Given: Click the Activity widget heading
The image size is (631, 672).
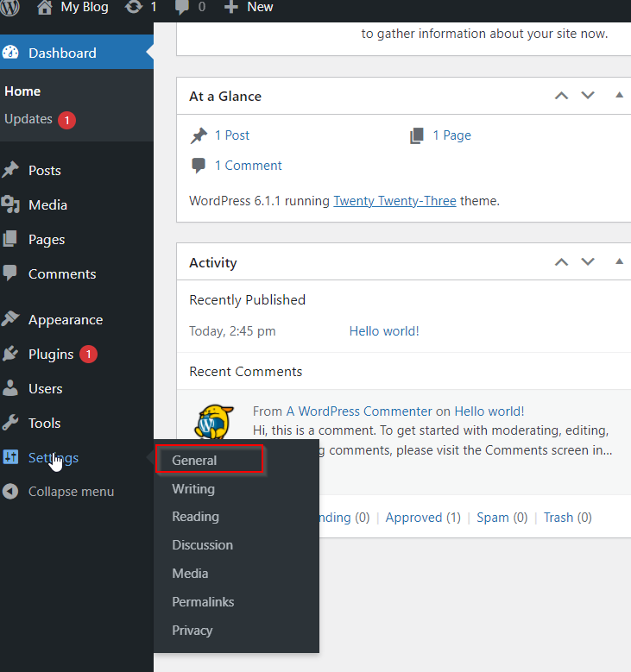Looking at the screenshot, I should (x=212, y=263).
